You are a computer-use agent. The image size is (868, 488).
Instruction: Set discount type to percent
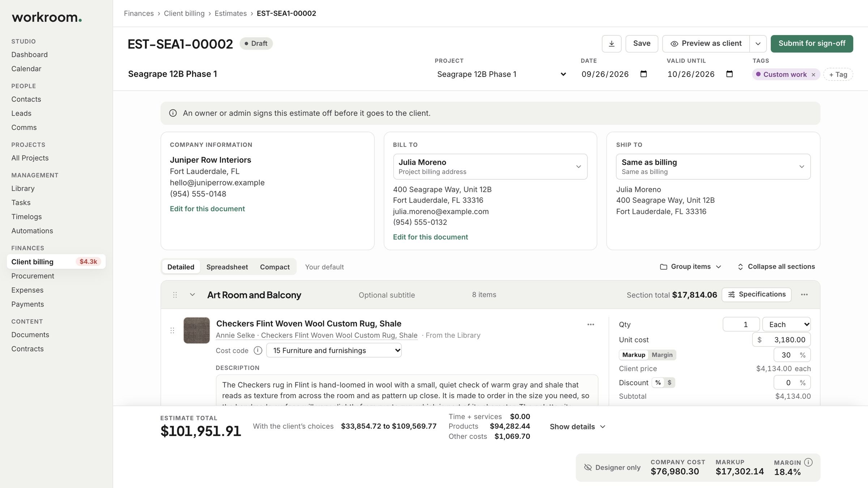pos(658,382)
